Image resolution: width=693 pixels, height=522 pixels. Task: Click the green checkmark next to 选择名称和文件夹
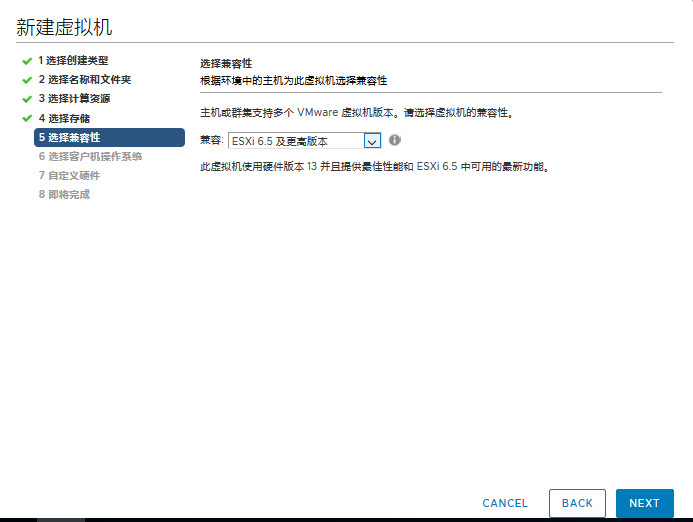(27, 80)
